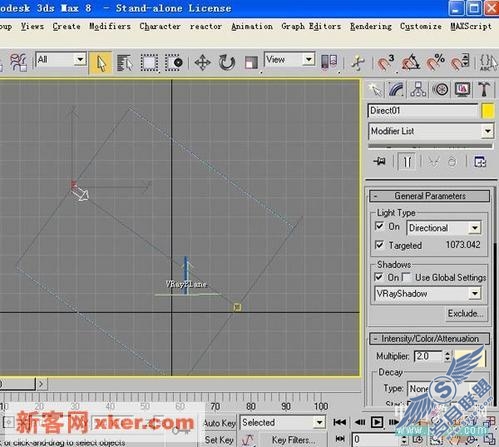Click the Previous Frame button
The height and width of the screenshot is (447, 499).
coord(360,422)
